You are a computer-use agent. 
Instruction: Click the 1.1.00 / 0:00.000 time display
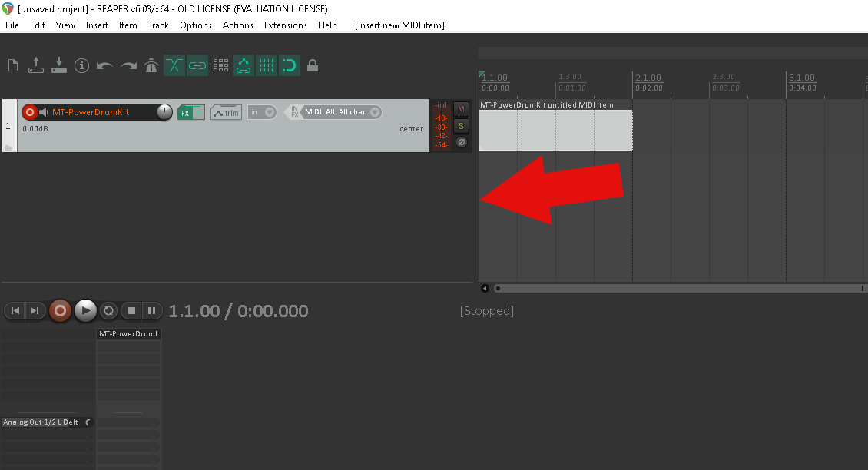click(x=239, y=311)
